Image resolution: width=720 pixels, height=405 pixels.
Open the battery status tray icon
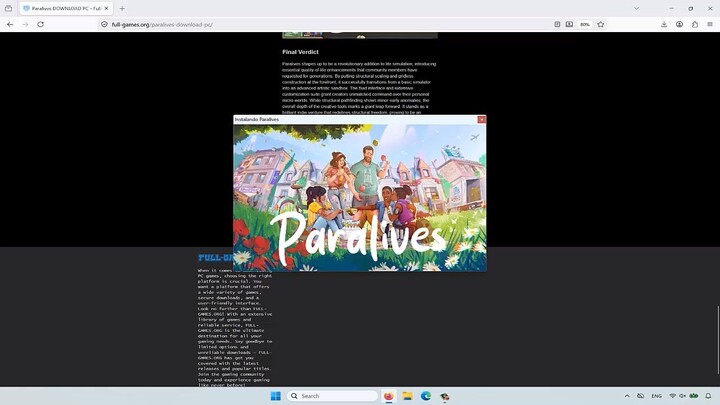coord(694,396)
